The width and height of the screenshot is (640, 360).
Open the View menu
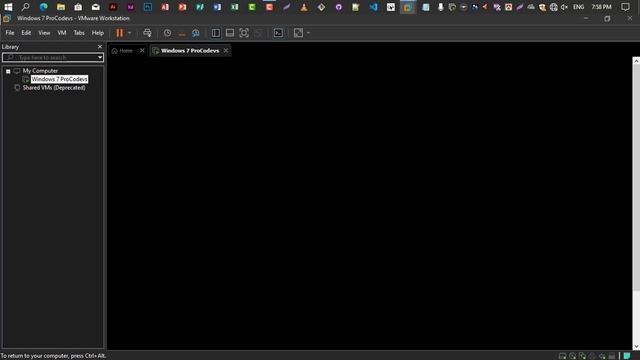tap(44, 33)
